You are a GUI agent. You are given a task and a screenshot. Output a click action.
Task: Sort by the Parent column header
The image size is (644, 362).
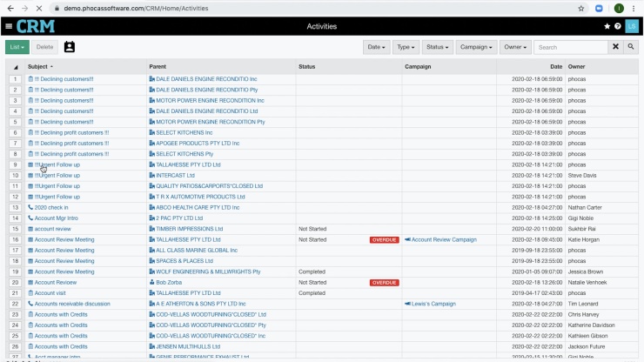158,66
